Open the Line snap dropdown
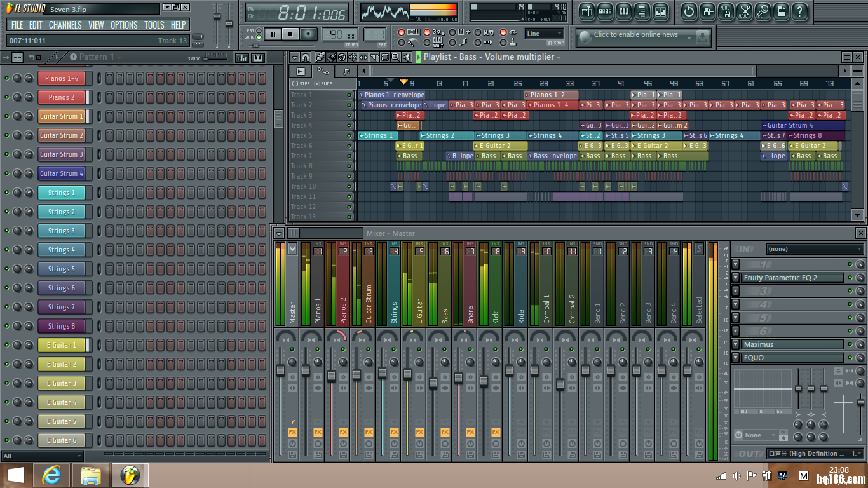The height and width of the screenshot is (488, 868). 545,34
